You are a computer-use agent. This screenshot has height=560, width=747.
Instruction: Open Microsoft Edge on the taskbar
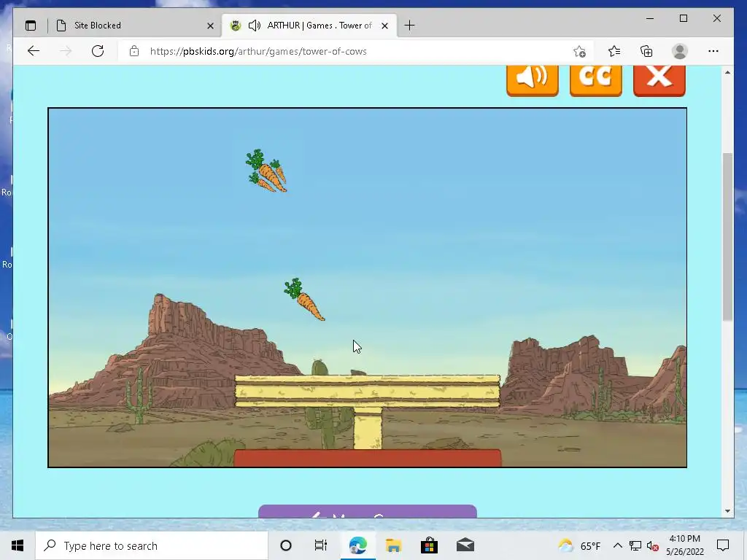pyautogui.click(x=357, y=545)
